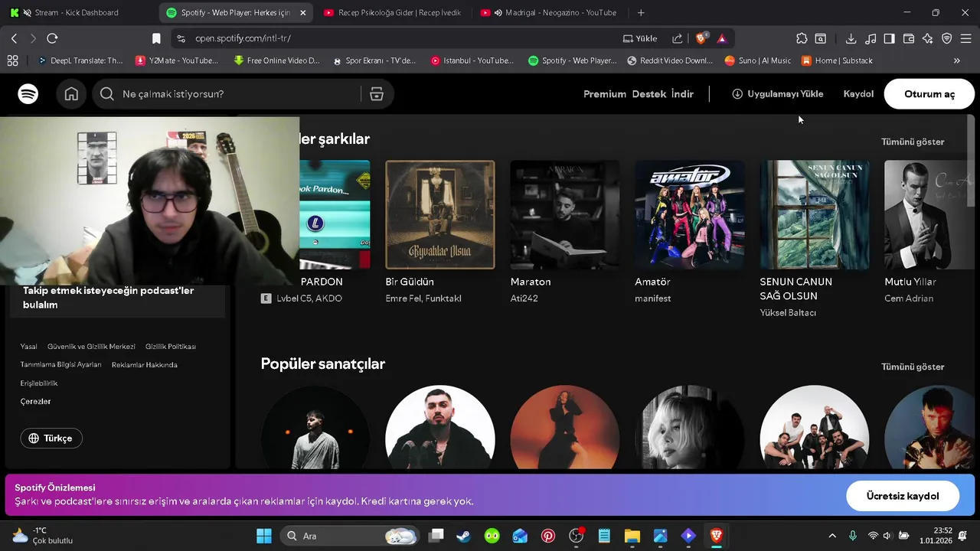Screen dimensions: 980x551
Task: Open the Amatör album cover
Action: pyautogui.click(x=690, y=214)
